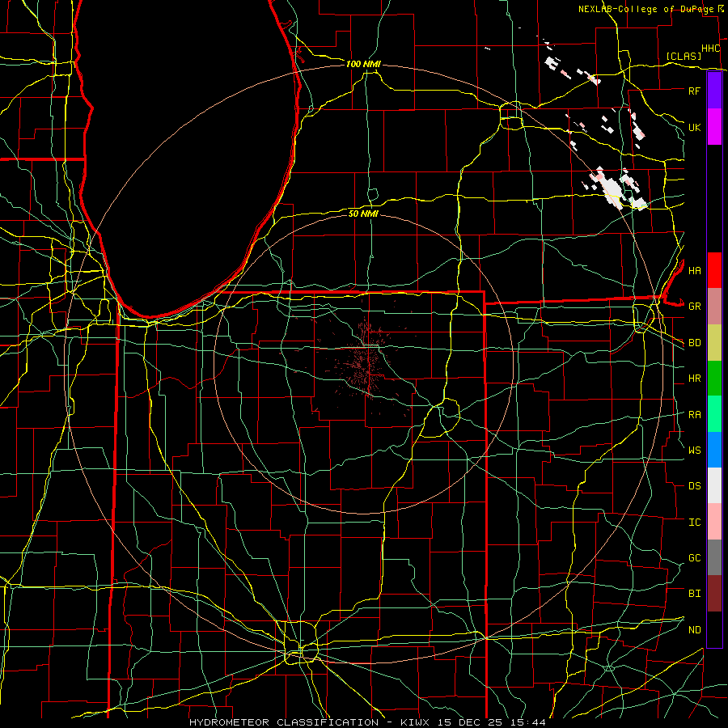Click the 100 NMI range ring label

coord(363,64)
